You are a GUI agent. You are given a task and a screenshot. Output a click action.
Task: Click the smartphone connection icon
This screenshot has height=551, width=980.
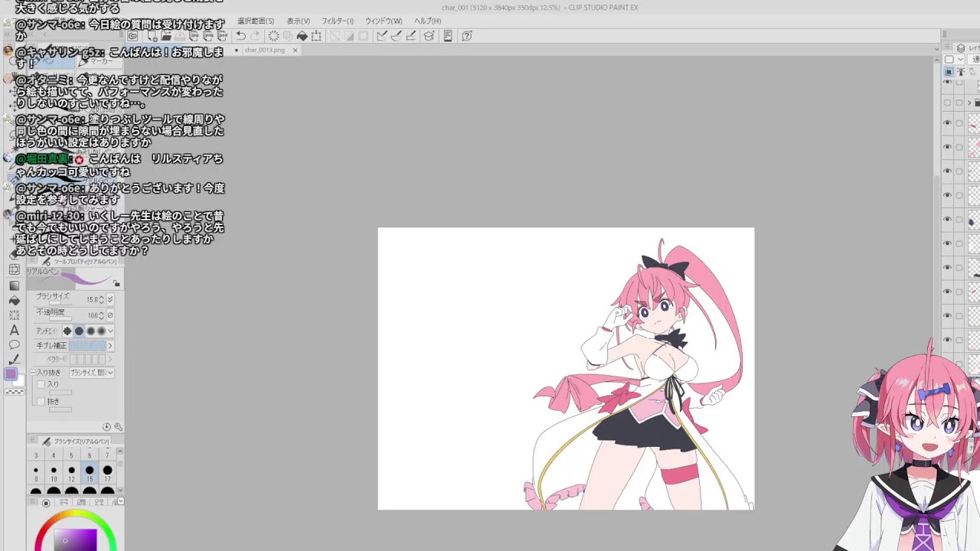(448, 36)
